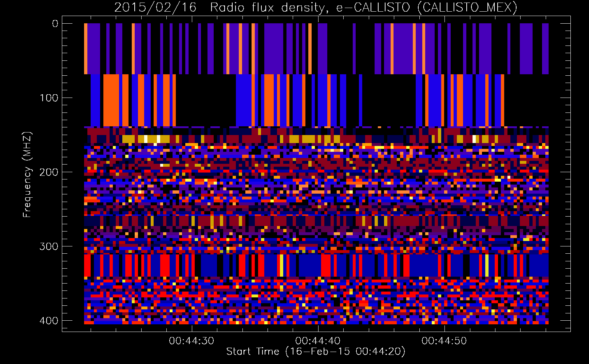Click the "Frequency (MHZ)" axis label

click(27, 174)
